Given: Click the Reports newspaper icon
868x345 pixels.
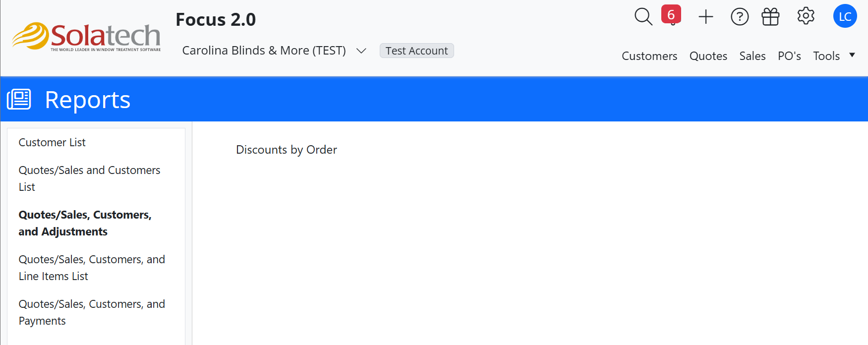Looking at the screenshot, I should [19, 99].
